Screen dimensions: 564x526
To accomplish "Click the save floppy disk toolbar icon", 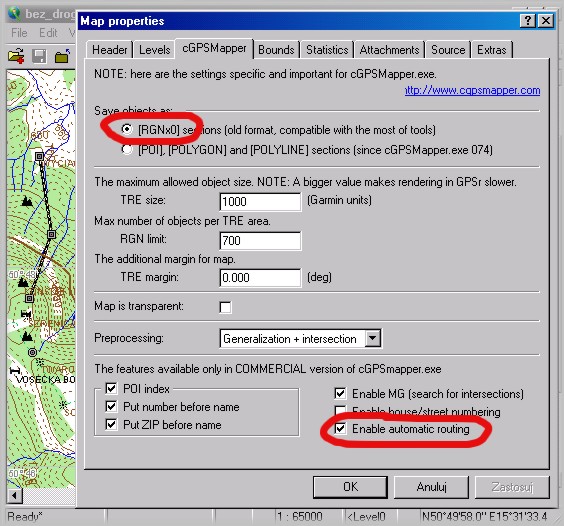I will tap(39, 56).
